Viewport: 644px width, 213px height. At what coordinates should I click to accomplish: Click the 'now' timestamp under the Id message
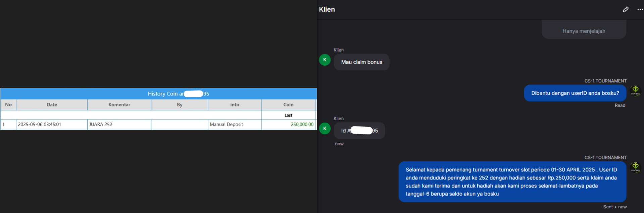coord(339,144)
